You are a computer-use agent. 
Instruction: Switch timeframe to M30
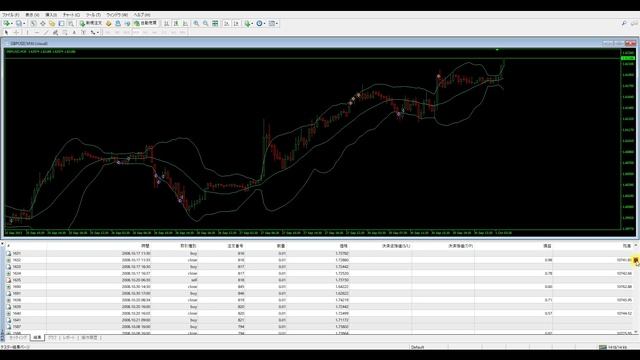pos(136,32)
